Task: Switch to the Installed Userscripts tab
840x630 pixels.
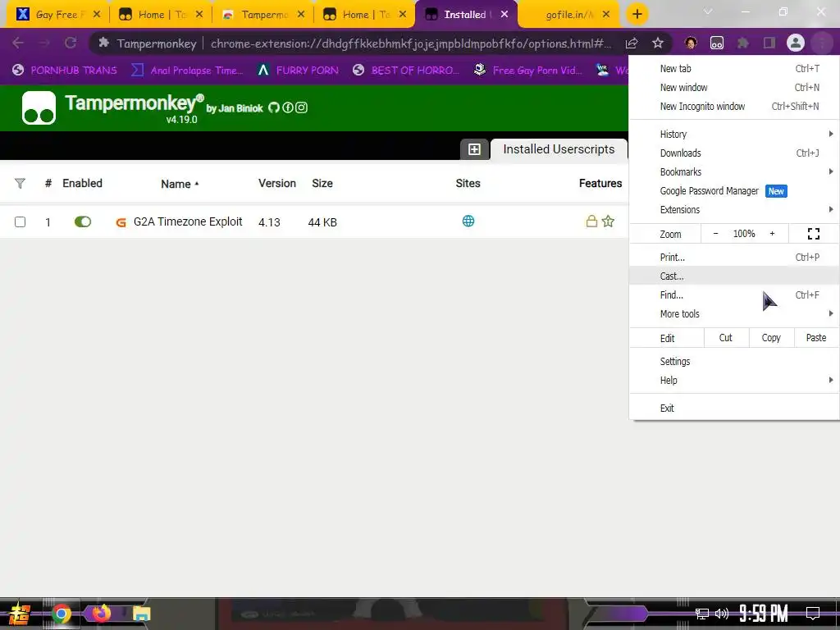Action: click(559, 149)
